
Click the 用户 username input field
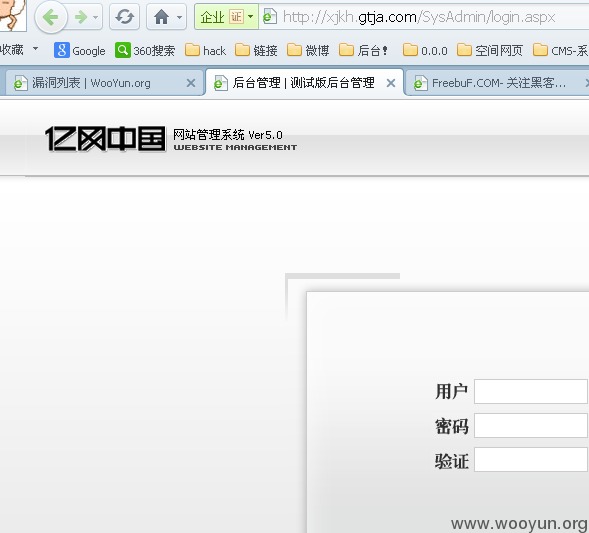point(531,391)
